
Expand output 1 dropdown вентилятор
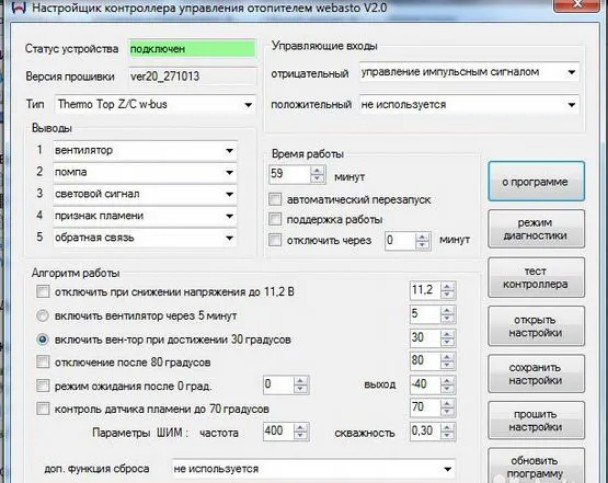pos(145,150)
